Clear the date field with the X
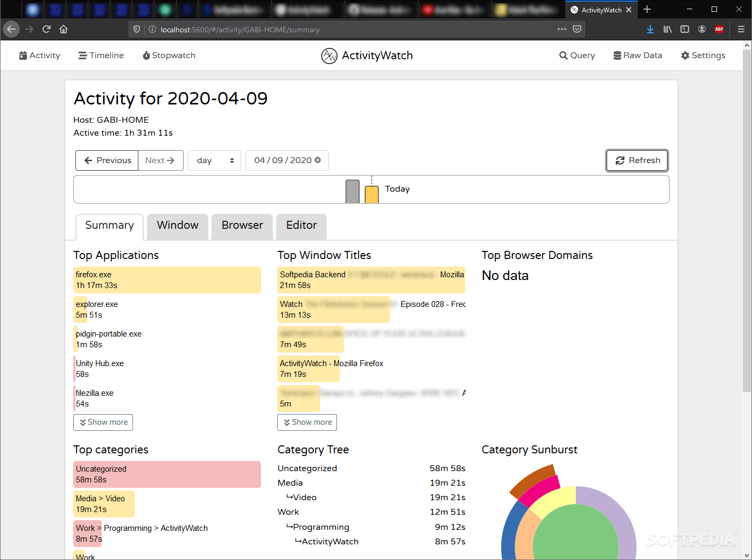This screenshot has width=752, height=560. (x=318, y=160)
